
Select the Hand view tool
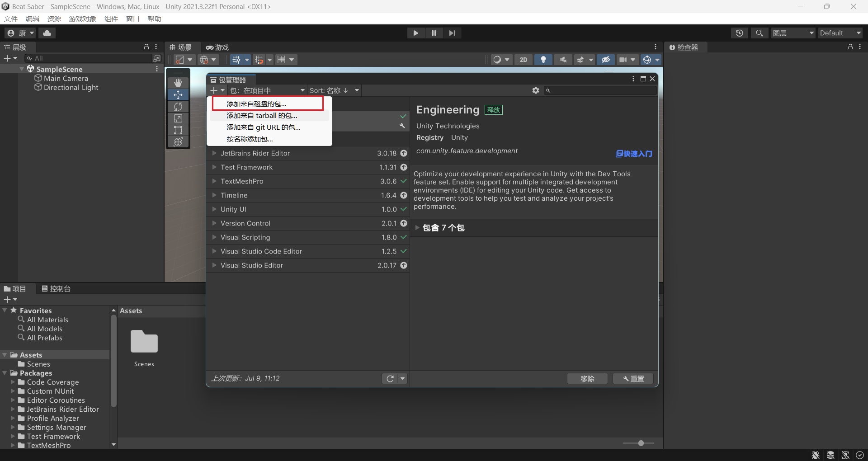(x=178, y=83)
